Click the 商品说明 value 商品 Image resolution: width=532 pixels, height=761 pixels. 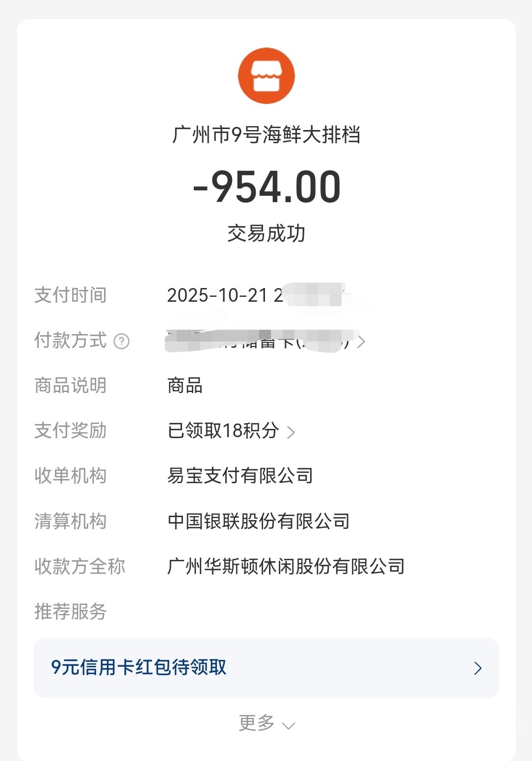185,386
